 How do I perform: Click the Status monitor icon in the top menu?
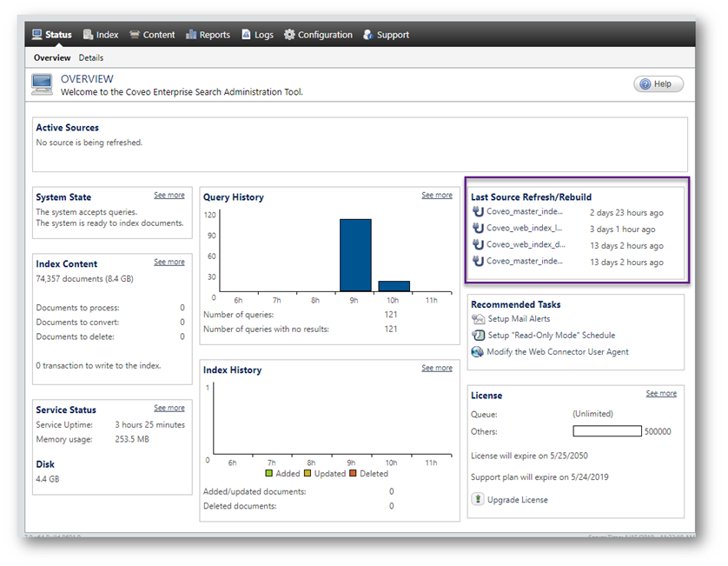36,35
